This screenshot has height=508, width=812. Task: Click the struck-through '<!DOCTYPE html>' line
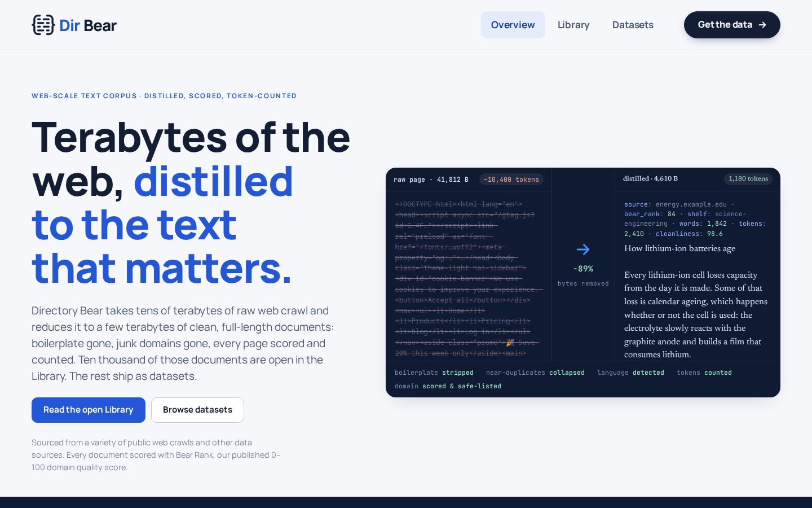point(458,204)
